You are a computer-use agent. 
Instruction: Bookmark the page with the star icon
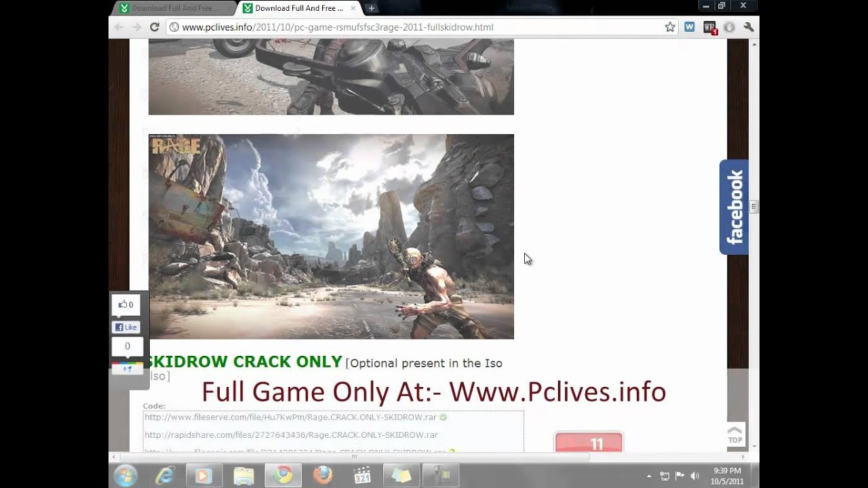click(x=670, y=27)
